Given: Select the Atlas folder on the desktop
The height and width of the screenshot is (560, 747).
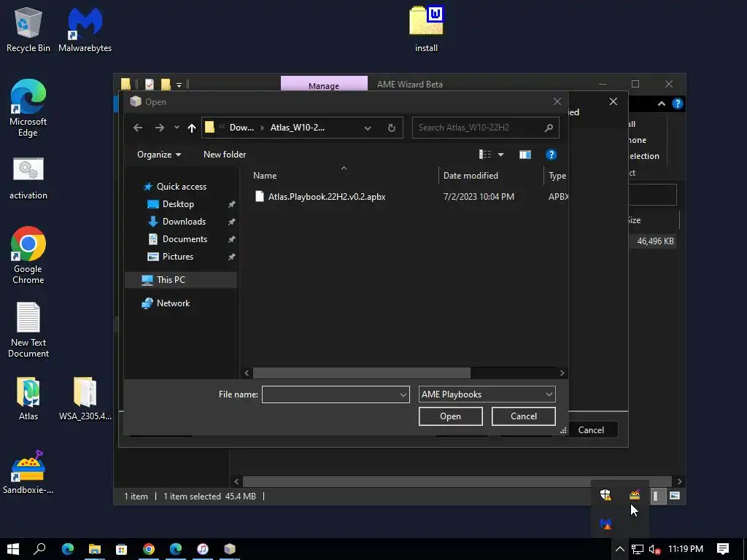Looking at the screenshot, I should [x=28, y=399].
